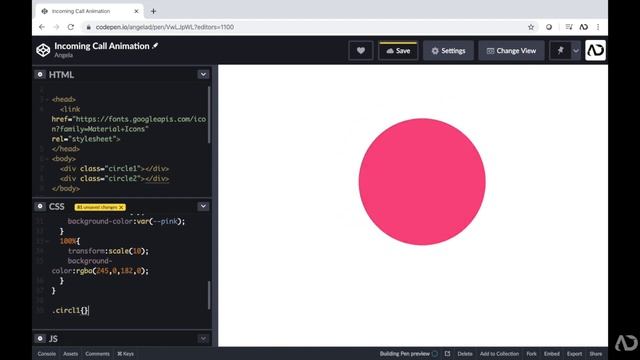Click the 'rel="stylesheet">' HTML line
The width and height of the screenshot is (640, 360).
tap(86, 139)
